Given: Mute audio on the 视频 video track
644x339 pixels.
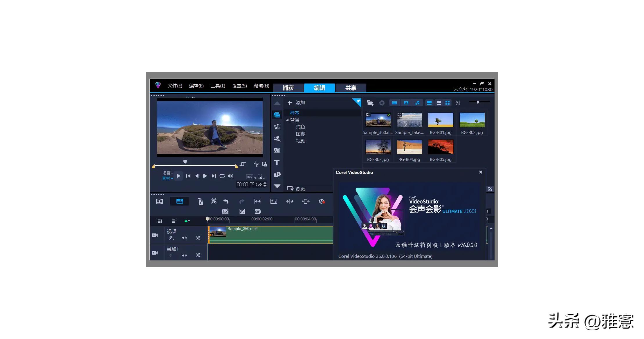Looking at the screenshot, I should pyautogui.click(x=185, y=238).
